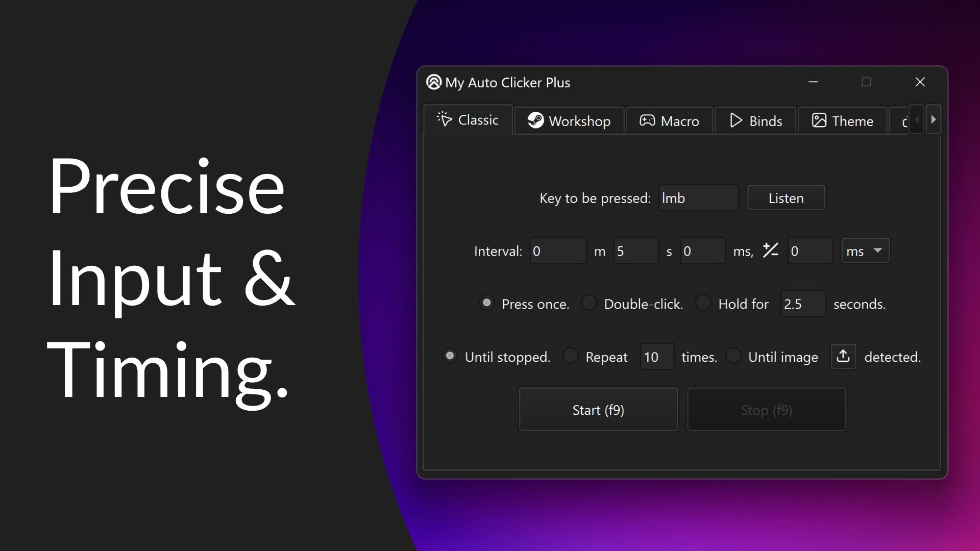Click the gamepad icon on Macro tab
This screenshot has width=980, height=551.
pos(647,120)
